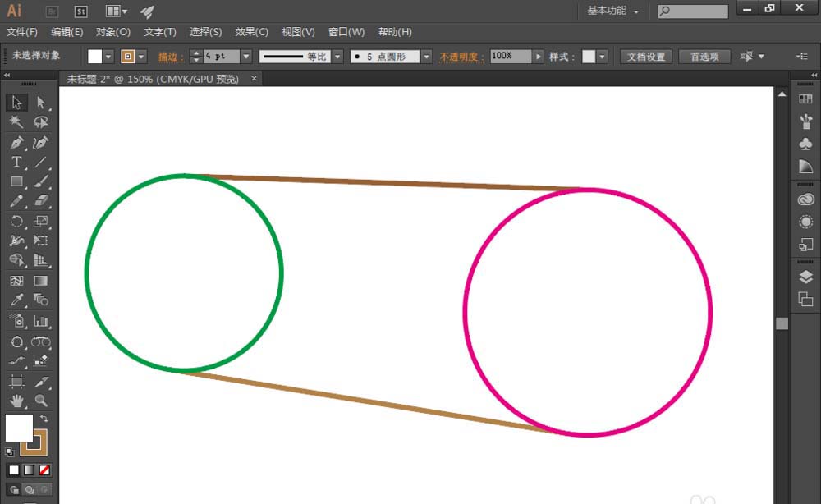Select the Direct Selection tool
Viewport: 821px width, 504px height.
pos(41,102)
